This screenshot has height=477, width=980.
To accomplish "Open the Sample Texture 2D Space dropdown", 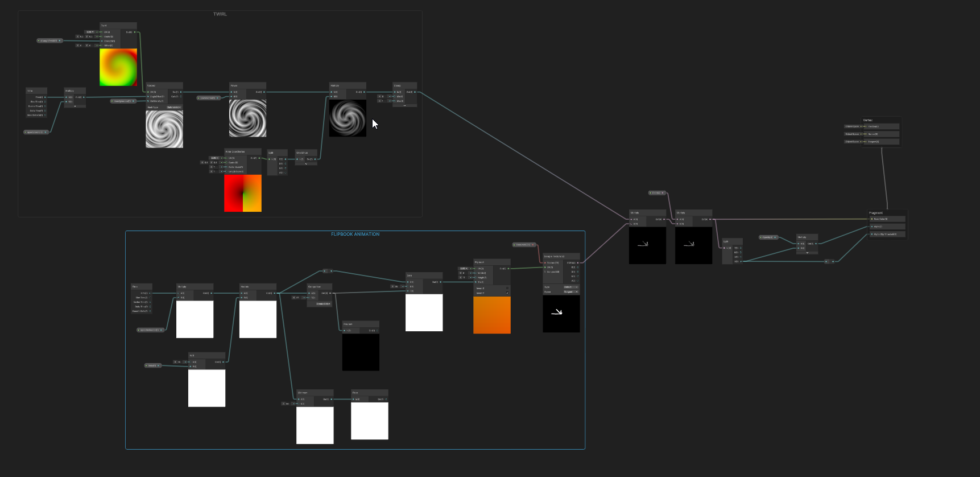I will click(570, 291).
